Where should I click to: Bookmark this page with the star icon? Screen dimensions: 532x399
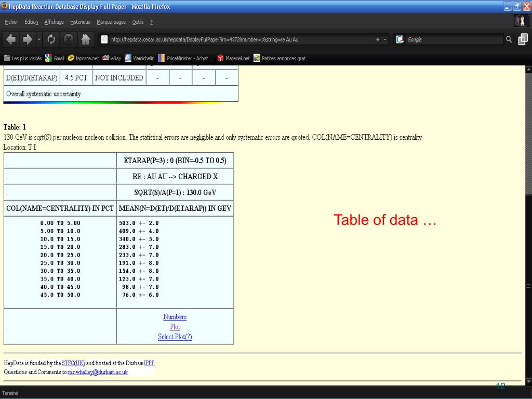tap(377, 39)
